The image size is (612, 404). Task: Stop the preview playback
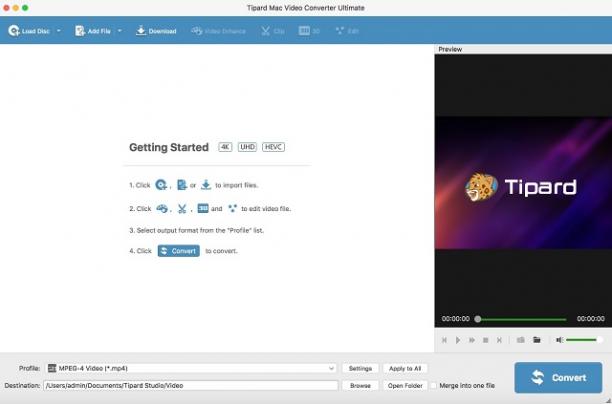[x=486, y=340]
